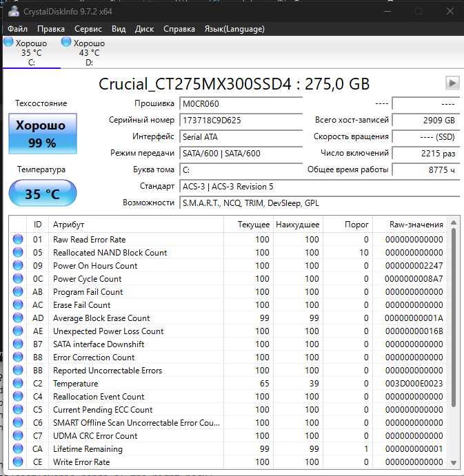Click the transfer mode field SATA/600 | SATA/600
464x476 pixels.
(241, 154)
